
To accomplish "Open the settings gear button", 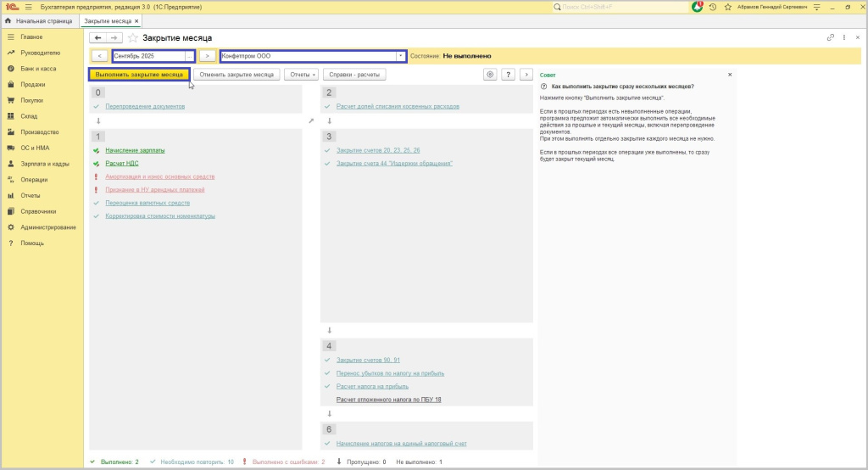I will 490,75.
